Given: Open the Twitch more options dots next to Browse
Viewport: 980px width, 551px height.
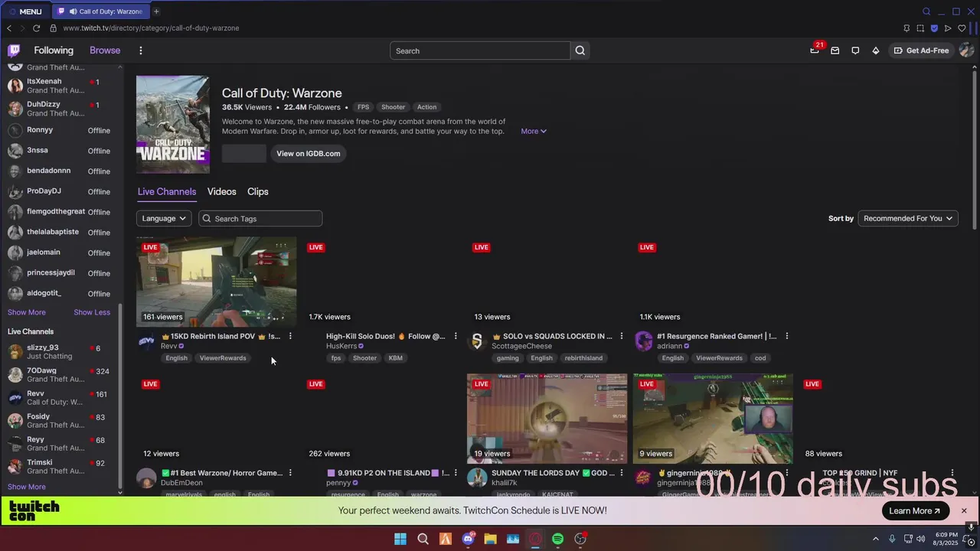Looking at the screenshot, I should click(141, 51).
